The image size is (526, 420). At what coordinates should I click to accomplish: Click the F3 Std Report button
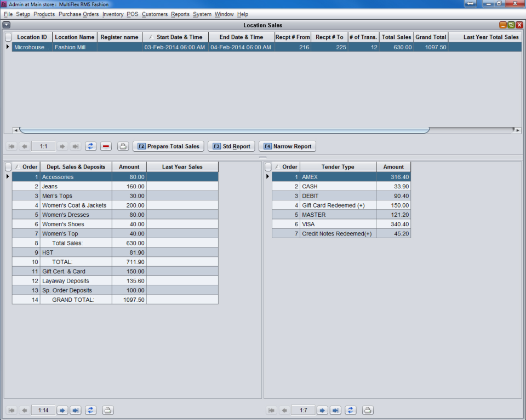point(231,146)
